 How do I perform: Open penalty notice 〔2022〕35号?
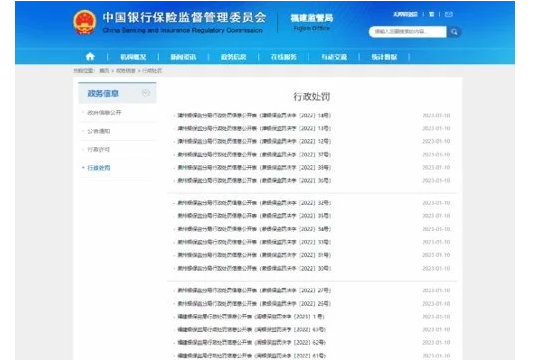254,216
